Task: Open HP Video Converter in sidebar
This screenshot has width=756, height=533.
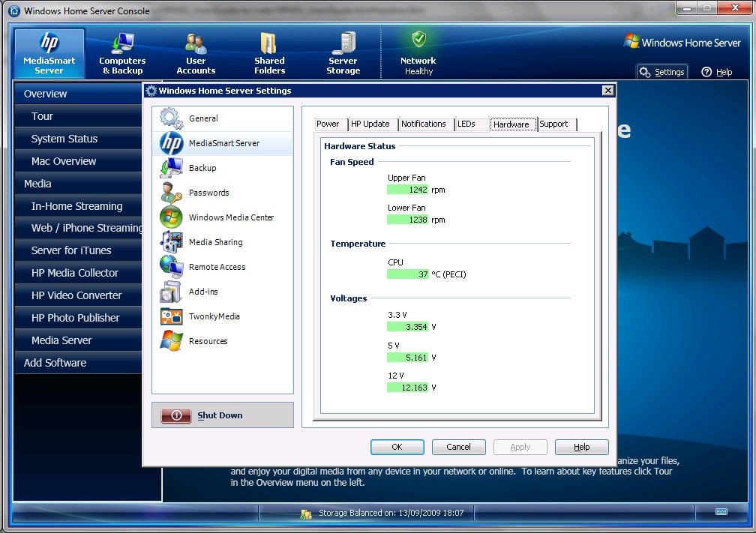Action: pyautogui.click(x=78, y=295)
